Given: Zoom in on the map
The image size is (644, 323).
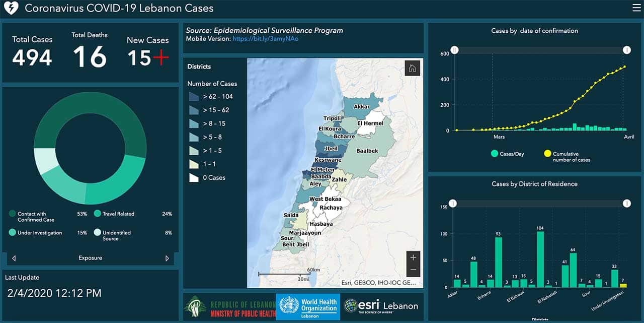Looking at the screenshot, I should (413, 257).
